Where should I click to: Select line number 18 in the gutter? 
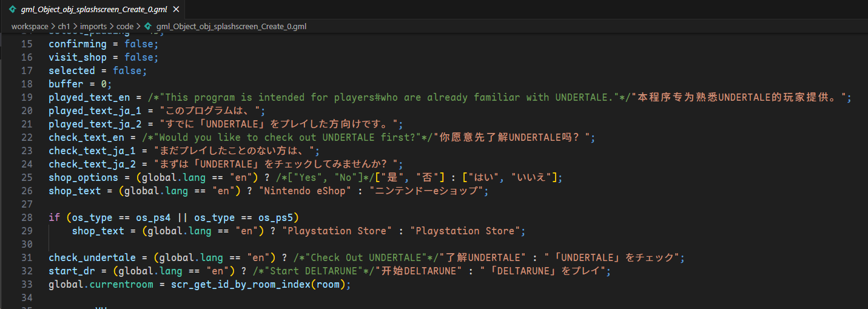coord(27,84)
